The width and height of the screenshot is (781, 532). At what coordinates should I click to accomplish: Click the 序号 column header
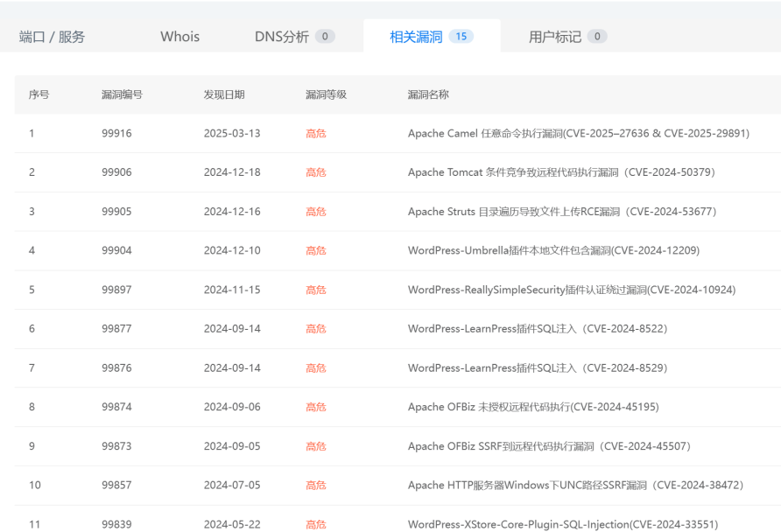point(39,94)
